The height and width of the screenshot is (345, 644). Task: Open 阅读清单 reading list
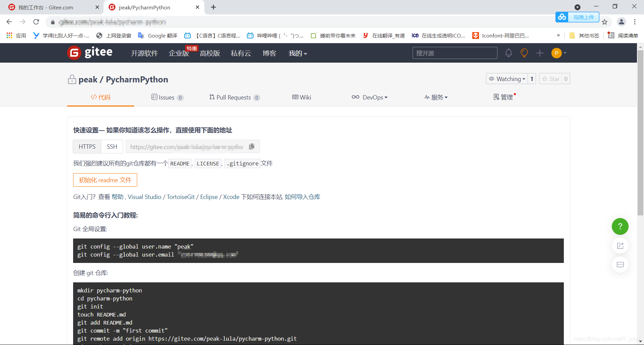coord(623,36)
